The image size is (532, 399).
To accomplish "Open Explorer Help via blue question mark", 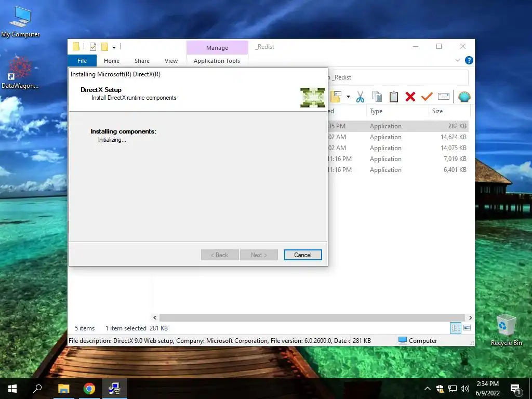I will coord(469,60).
